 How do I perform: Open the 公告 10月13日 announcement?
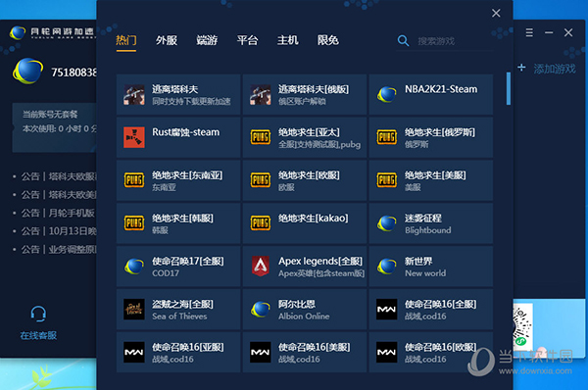(x=59, y=231)
